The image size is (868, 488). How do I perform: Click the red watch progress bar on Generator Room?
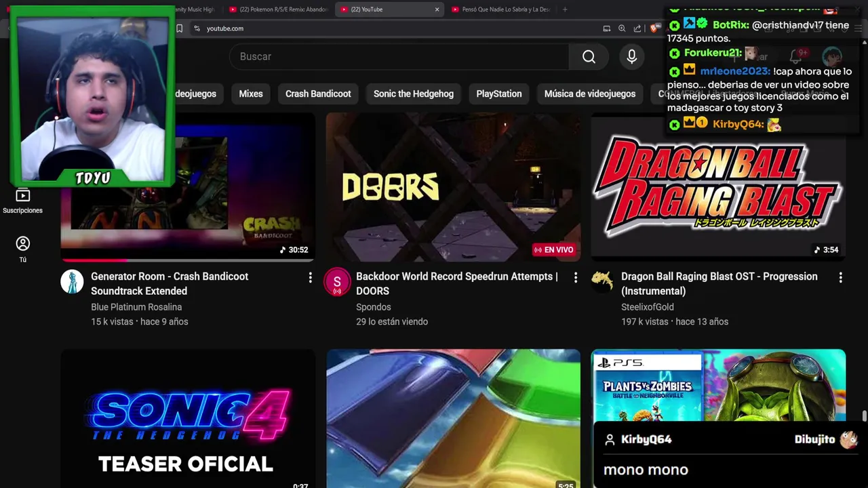[94, 260]
